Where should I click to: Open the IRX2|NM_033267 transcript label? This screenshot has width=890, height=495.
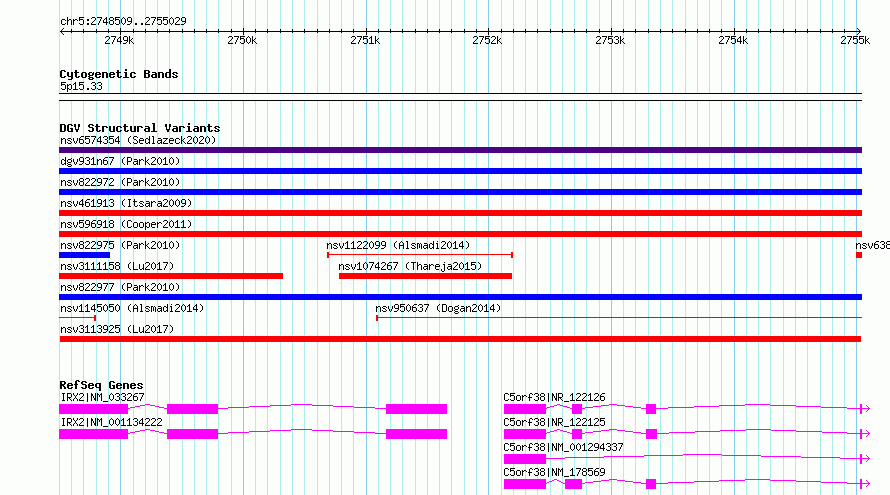click(102, 397)
